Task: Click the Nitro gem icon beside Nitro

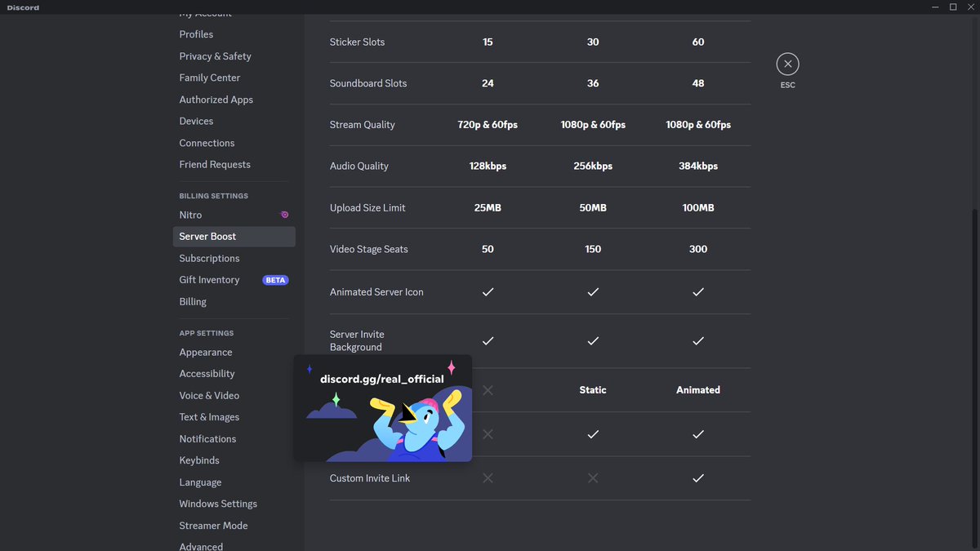Action: coord(283,214)
